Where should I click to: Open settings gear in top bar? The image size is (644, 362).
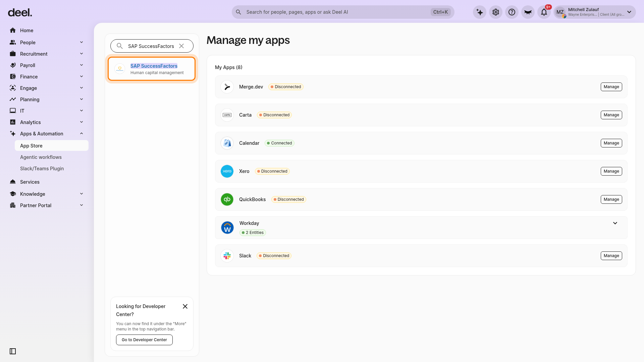pos(496,12)
